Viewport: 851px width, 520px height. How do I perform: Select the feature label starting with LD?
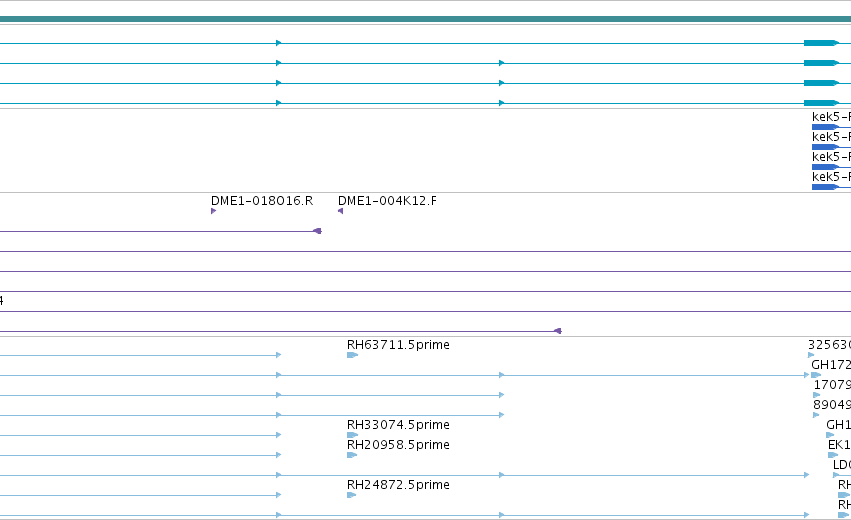coord(842,465)
